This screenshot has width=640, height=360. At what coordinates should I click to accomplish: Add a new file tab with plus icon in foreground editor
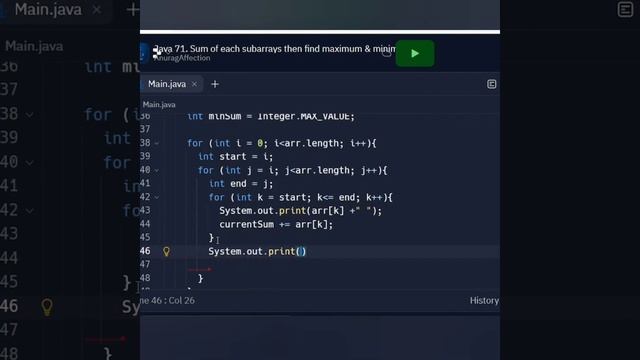tap(215, 84)
